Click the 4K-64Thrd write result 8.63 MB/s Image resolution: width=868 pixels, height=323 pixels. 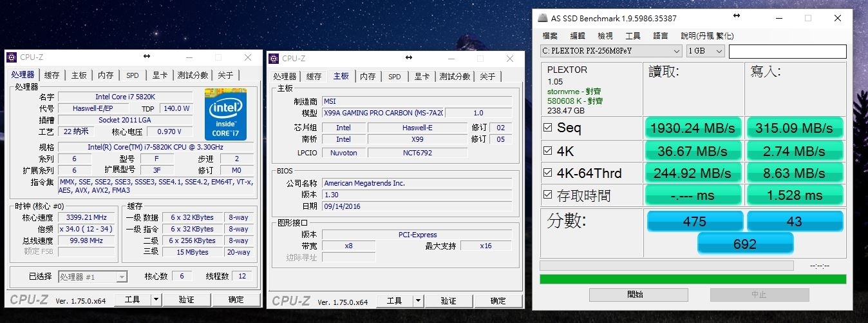pyautogui.click(x=795, y=173)
